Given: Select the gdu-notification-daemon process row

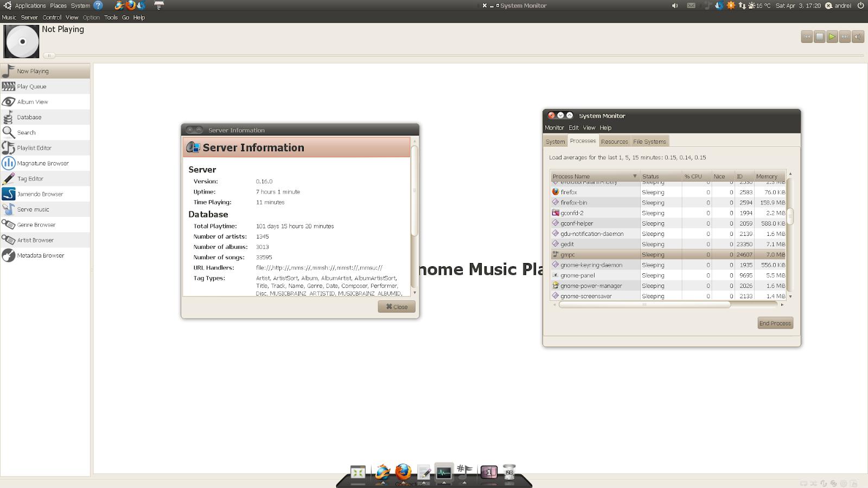Looking at the screenshot, I should coord(668,234).
